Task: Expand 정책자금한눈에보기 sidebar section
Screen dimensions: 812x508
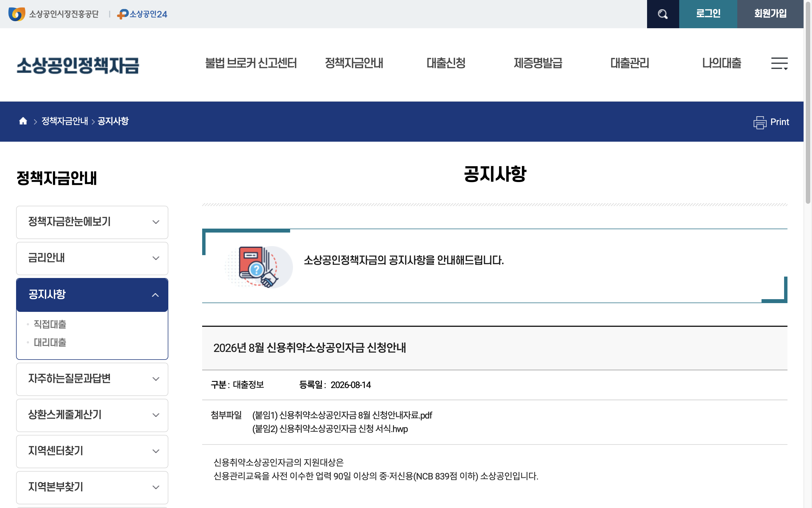Action: (x=92, y=222)
